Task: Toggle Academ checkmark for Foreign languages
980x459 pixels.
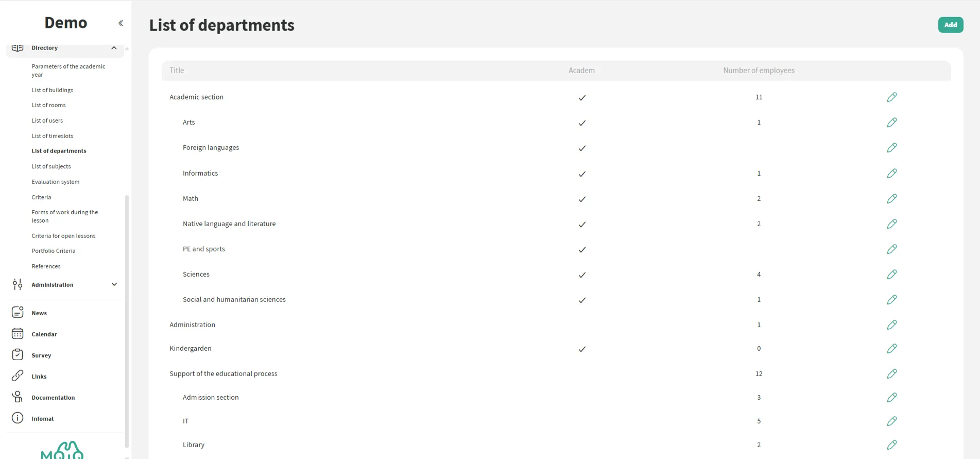Action: coord(582,148)
